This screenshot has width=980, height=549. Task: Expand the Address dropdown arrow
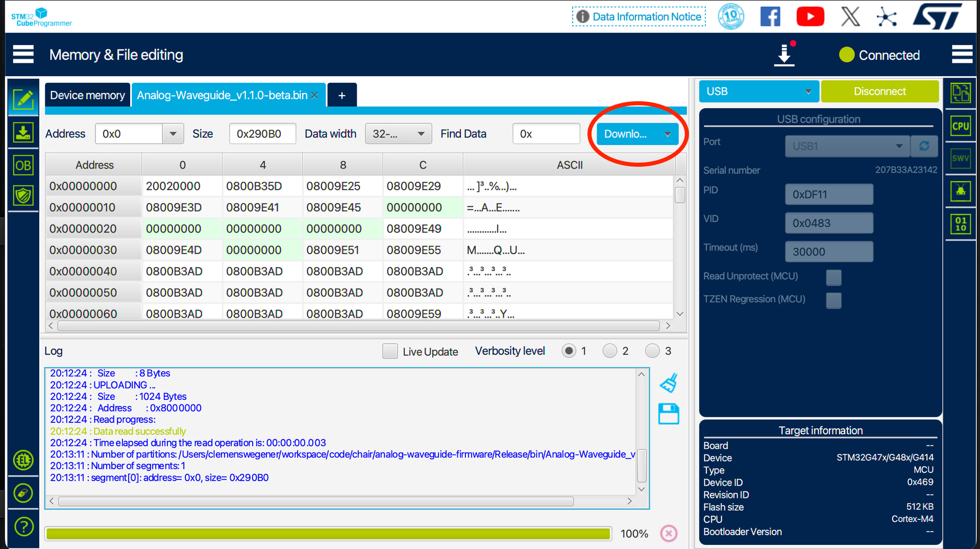click(173, 134)
